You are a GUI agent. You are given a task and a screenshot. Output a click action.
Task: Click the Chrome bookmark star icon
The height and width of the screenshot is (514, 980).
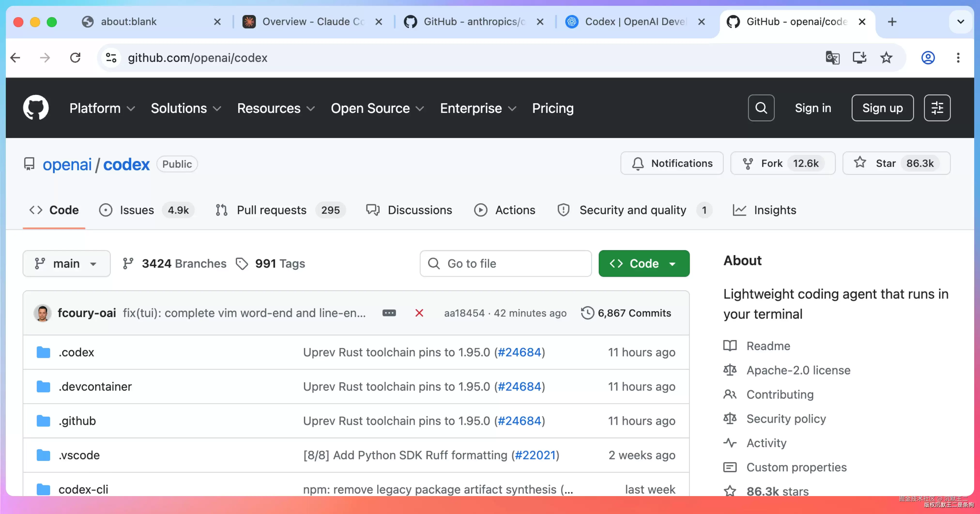pyautogui.click(x=886, y=58)
